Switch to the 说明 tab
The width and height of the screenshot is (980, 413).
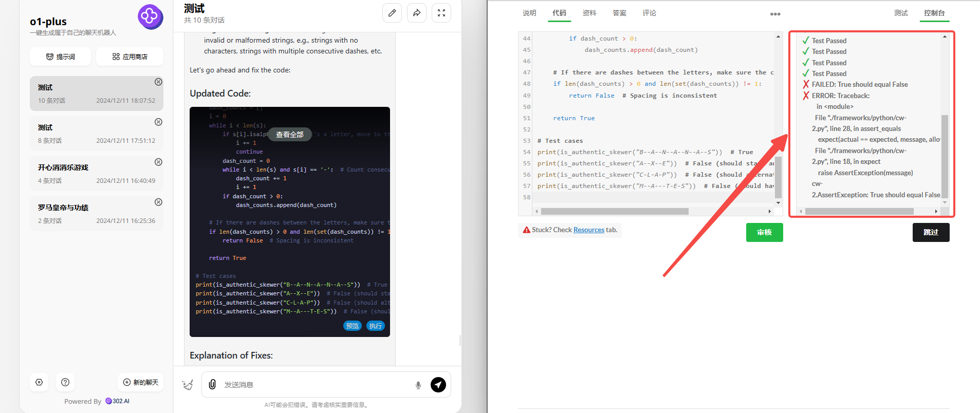[529, 13]
